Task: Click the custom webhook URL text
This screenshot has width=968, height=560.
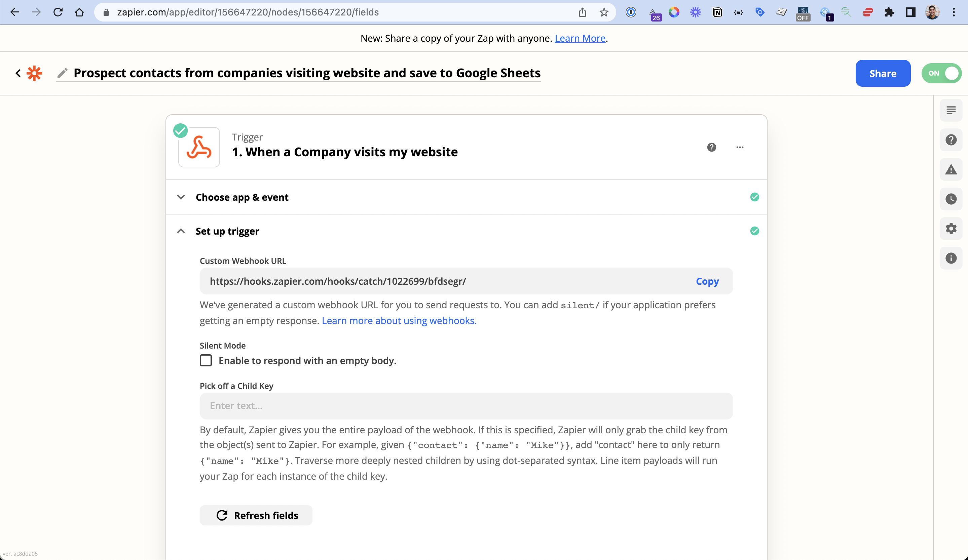Action: pos(338,281)
